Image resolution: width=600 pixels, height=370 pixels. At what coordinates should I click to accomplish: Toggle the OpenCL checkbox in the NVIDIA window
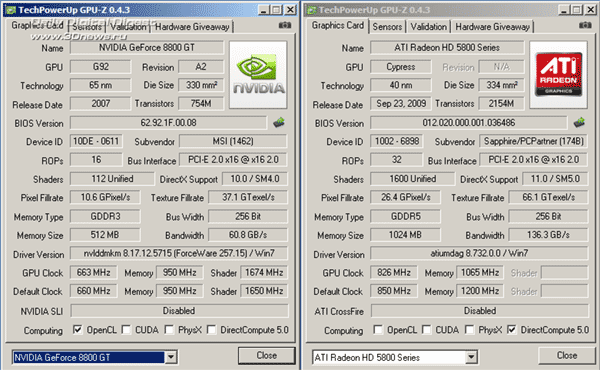[x=78, y=329]
